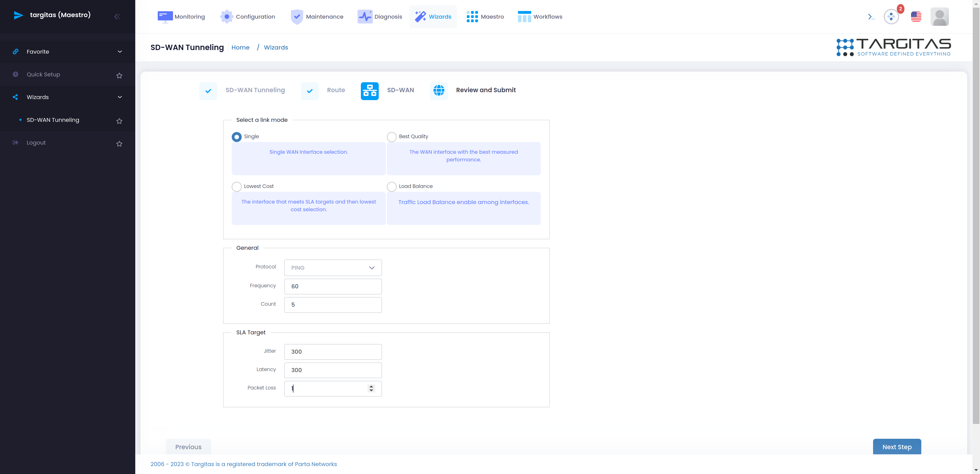The image size is (980, 474).
Task: Select the Lowest Cost link mode
Action: pyautogui.click(x=236, y=186)
